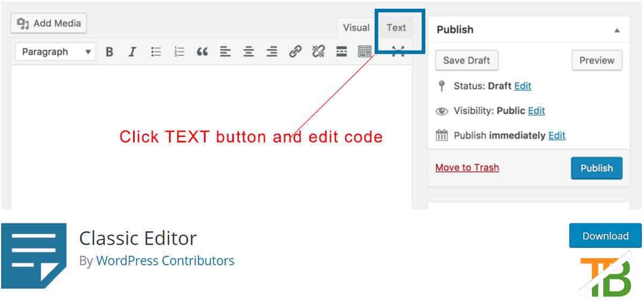Image resolution: width=644 pixels, height=305 pixels.
Task: Apply blockquote formatting
Action: [x=202, y=52]
